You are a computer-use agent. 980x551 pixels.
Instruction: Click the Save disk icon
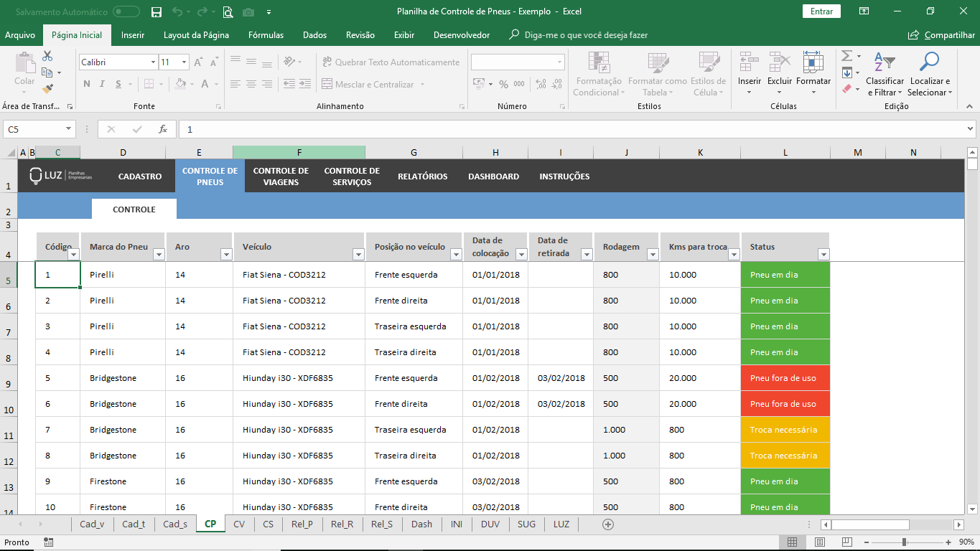pos(157,11)
